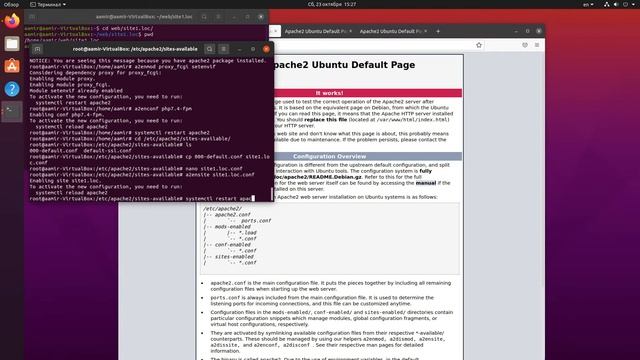Minimize the root terminal window

pyautogui.click(x=240, y=49)
